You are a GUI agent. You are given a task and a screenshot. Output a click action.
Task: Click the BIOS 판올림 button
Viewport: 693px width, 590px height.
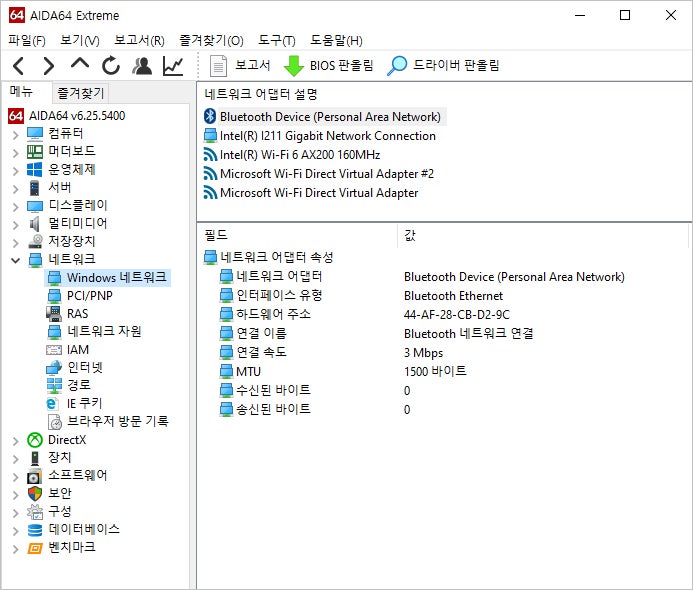click(x=329, y=66)
